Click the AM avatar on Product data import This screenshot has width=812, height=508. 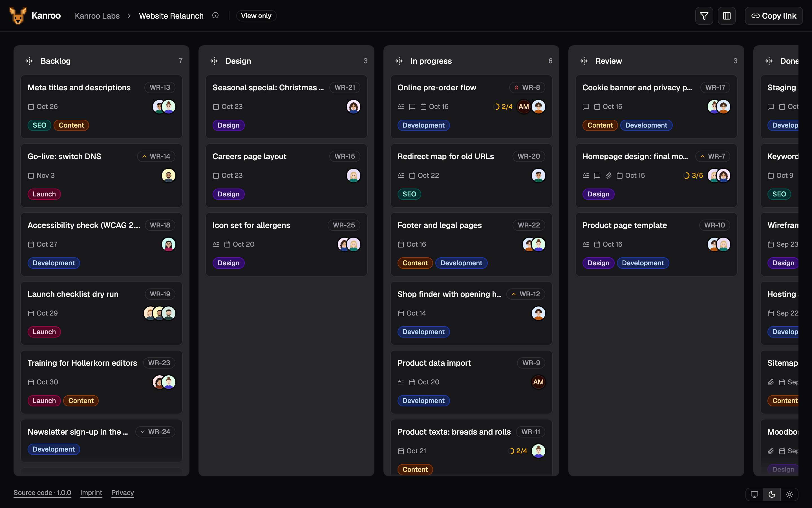click(538, 382)
